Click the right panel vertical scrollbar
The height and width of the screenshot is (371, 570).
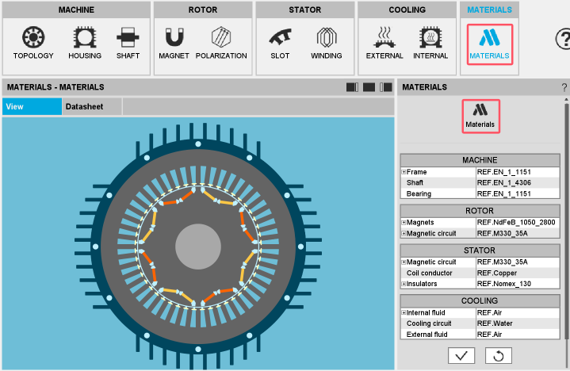coord(566,222)
